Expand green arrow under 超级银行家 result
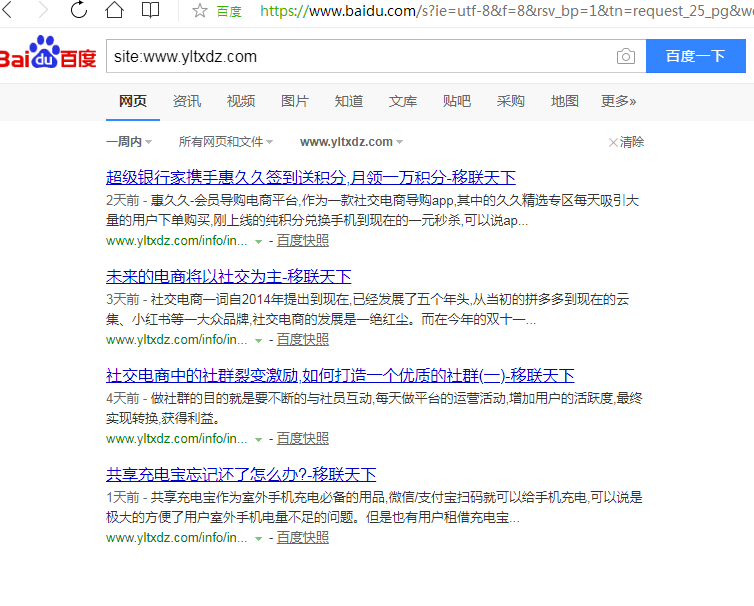 coord(258,241)
